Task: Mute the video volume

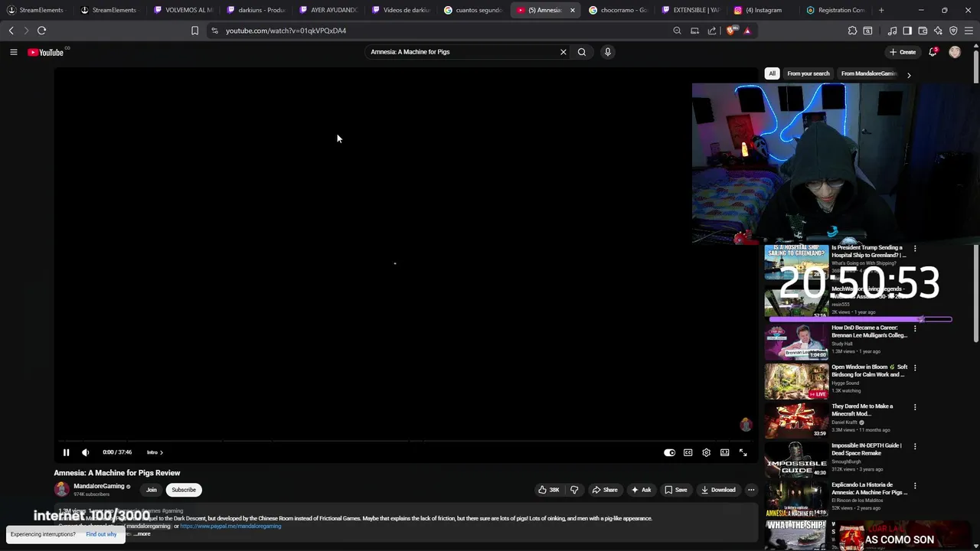Action: pos(85,452)
